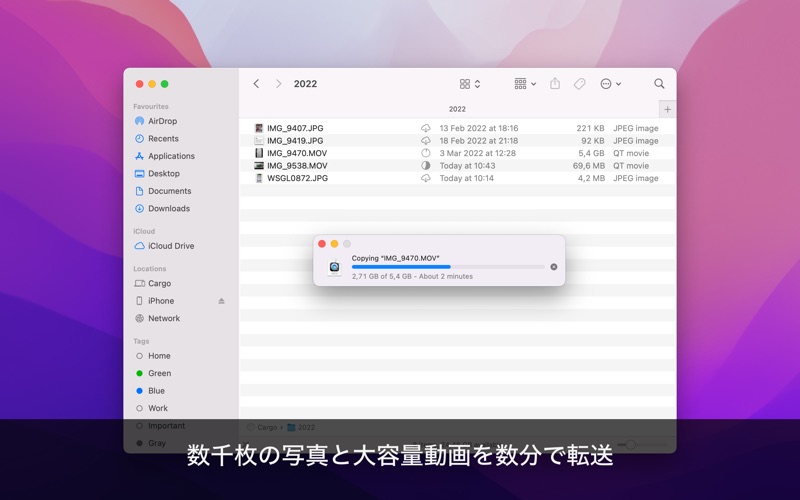
Task: Click half-filled progress icon for IMG_9538.MOV
Action: [426, 166]
